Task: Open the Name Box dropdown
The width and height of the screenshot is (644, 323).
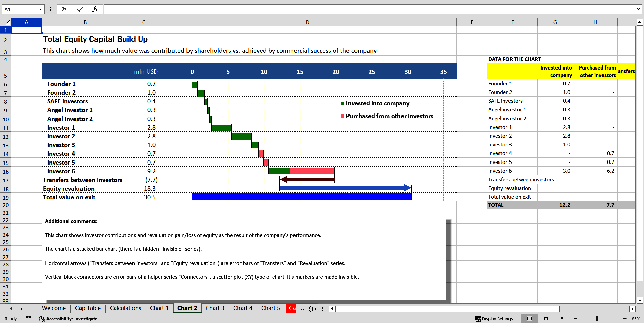Action: (40, 9)
